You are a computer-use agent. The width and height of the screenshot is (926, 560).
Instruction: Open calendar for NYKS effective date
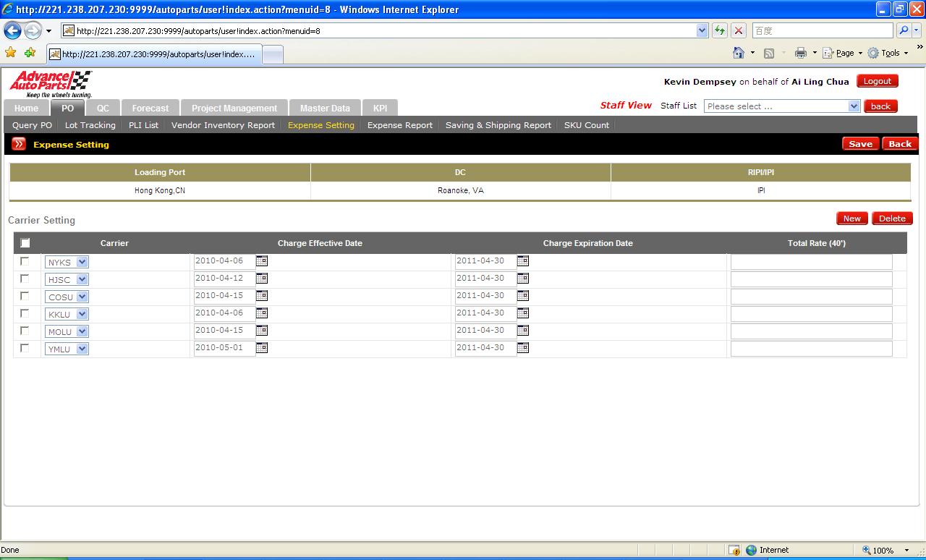(x=262, y=261)
